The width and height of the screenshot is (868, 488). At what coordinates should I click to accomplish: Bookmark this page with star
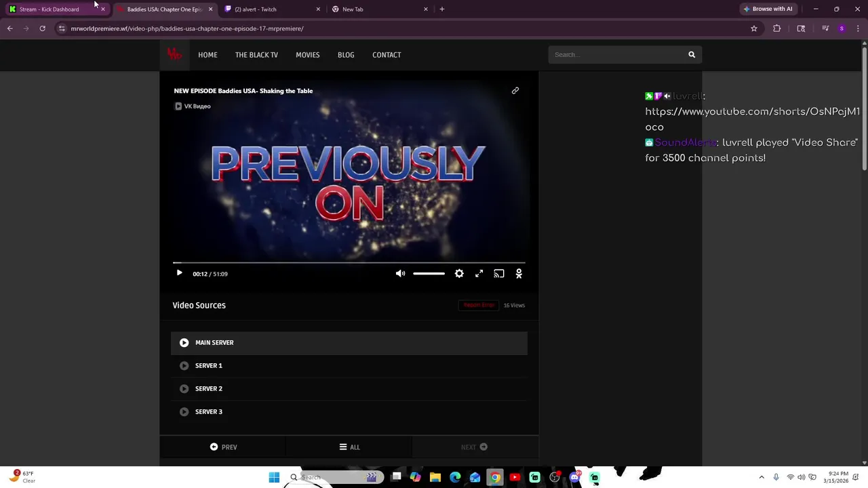tap(753, 28)
